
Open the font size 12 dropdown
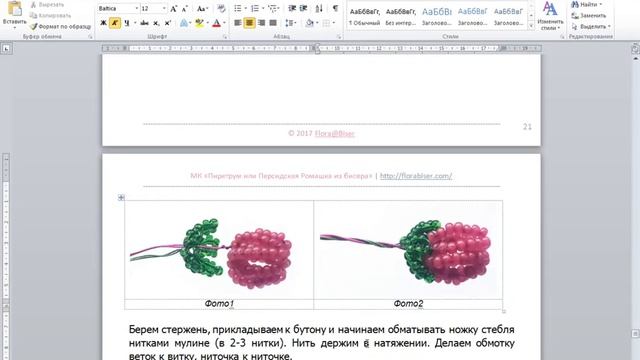[164, 9]
